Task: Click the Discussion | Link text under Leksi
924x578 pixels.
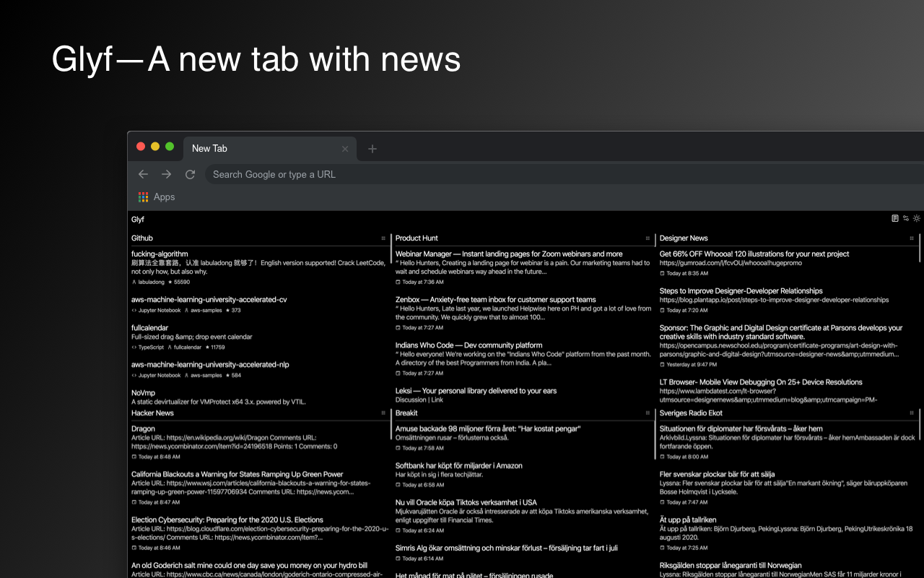Action: point(419,400)
